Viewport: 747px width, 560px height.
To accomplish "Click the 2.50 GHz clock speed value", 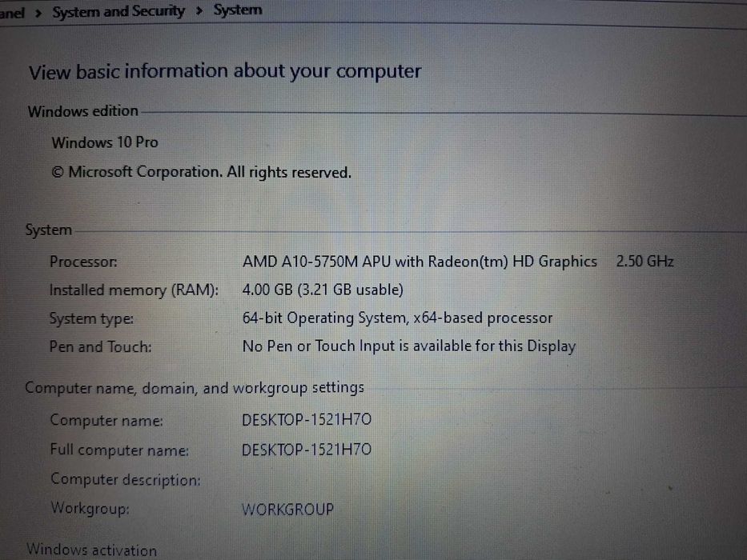I will pos(645,261).
